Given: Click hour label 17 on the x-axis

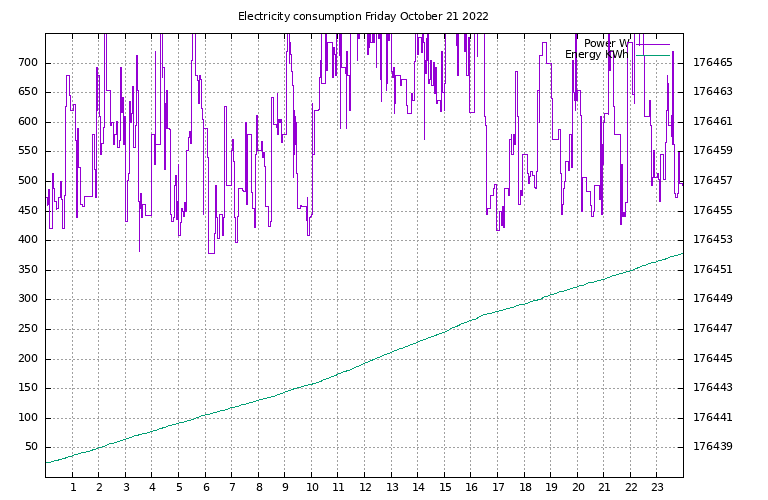Looking at the screenshot, I should point(498,487).
